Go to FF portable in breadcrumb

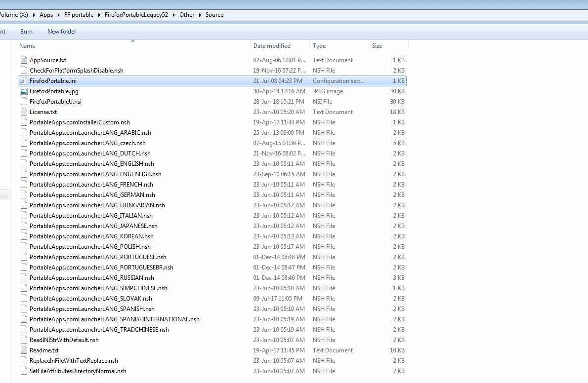click(79, 15)
